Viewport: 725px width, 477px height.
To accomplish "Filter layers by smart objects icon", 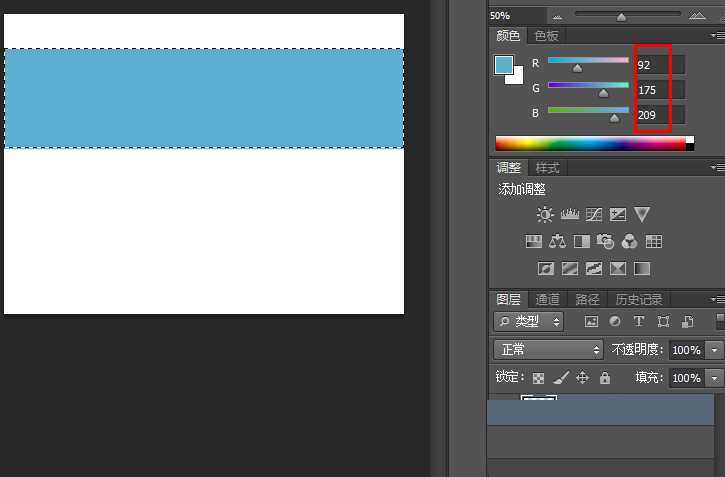I will pyautogui.click(x=688, y=321).
